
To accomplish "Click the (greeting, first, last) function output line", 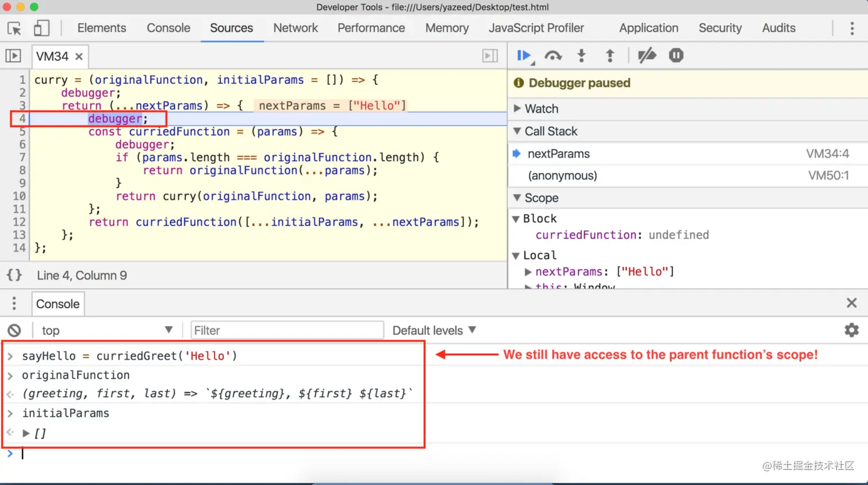I will point(217,394).
